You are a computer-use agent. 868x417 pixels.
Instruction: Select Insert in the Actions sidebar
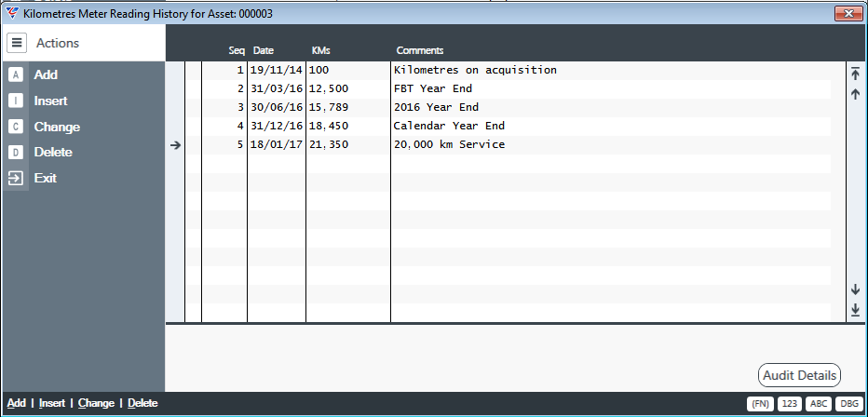click(51, 101)
